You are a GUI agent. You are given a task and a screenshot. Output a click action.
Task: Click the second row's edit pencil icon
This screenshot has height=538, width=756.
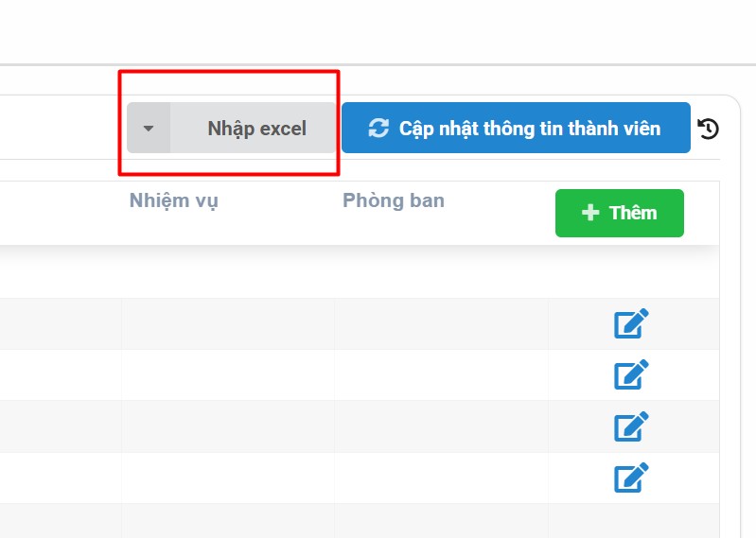[631, 375]
